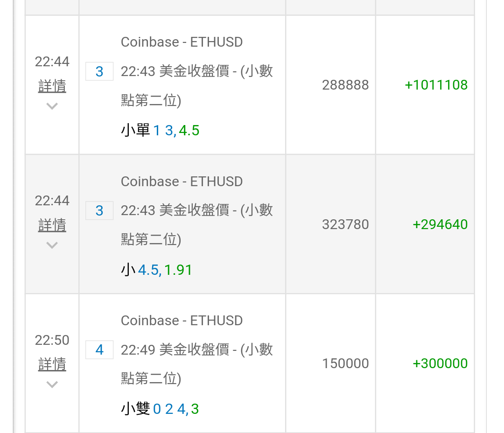Click the bet text 小單 1 3, 4.5

click(160, 131)
